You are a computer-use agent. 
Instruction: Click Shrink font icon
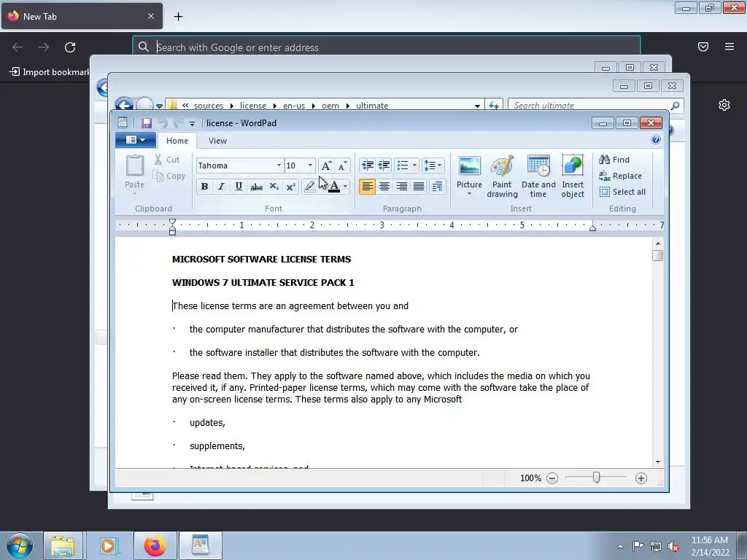pyautogui.click(x=343, y=166)
